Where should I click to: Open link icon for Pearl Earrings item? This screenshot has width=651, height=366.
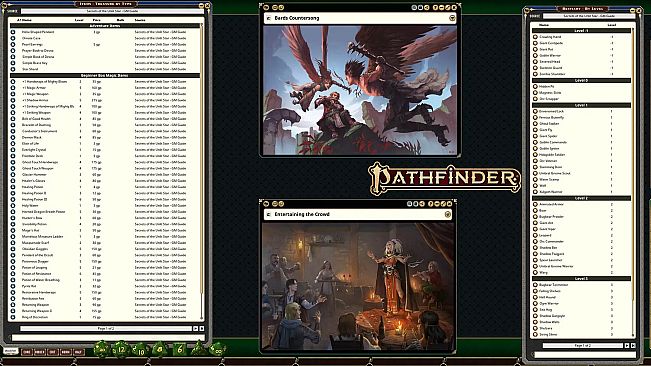click(13, 44)
